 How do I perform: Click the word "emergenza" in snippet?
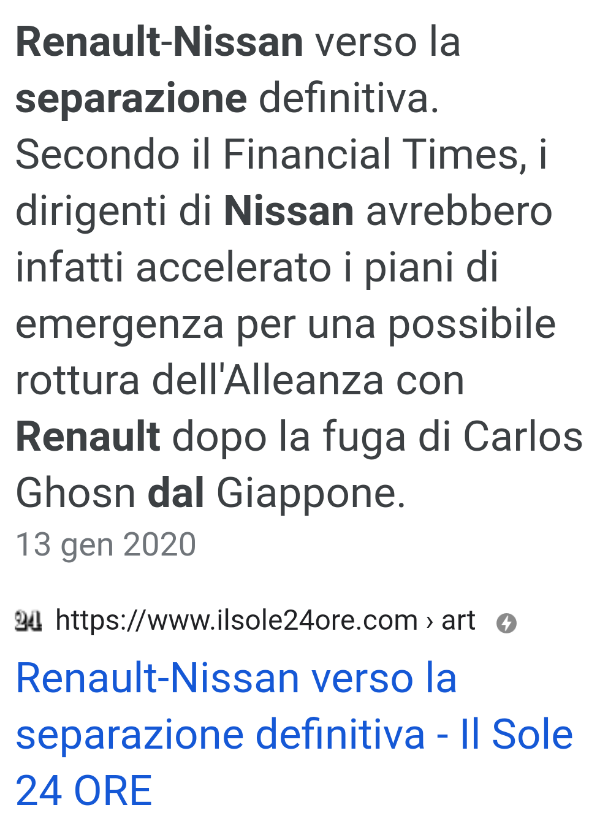pos(119,325)
